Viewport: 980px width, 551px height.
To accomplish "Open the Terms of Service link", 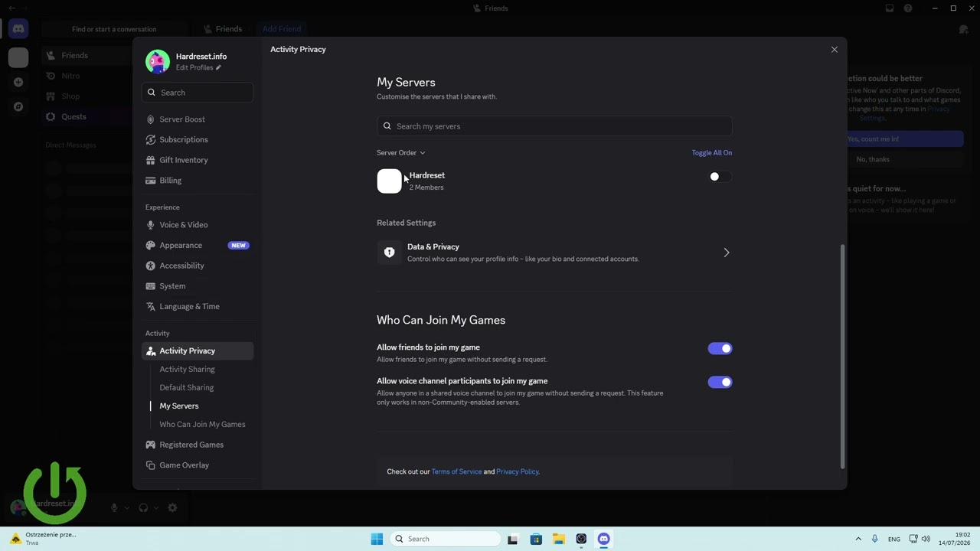I will [456, 471].
